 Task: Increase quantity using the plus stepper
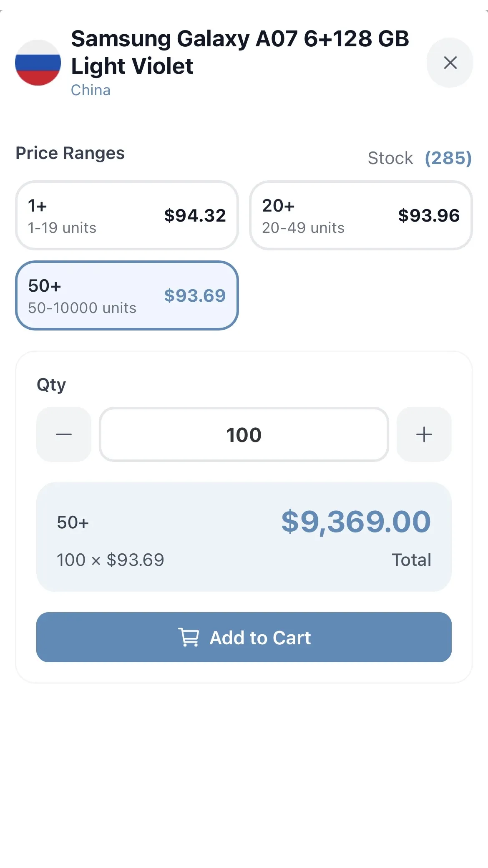424,435
